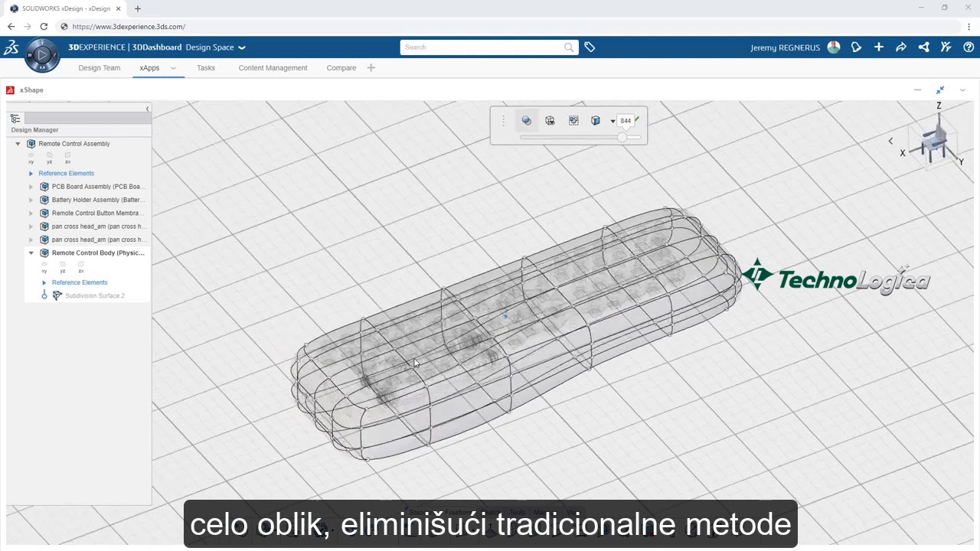The height and width of the screenshot is (551, 980).
Task: Open the xShape widget chevron menu
Action: point(962,90)
